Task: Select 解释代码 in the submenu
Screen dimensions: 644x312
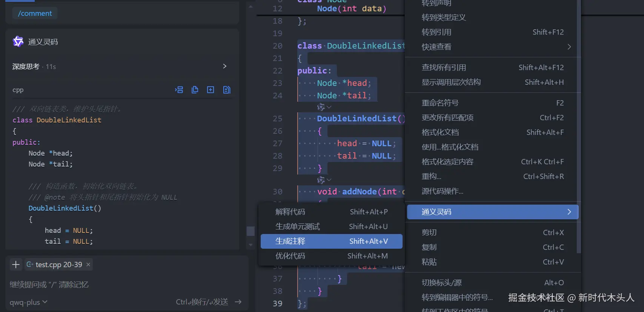Action: [x=332, y=212]
